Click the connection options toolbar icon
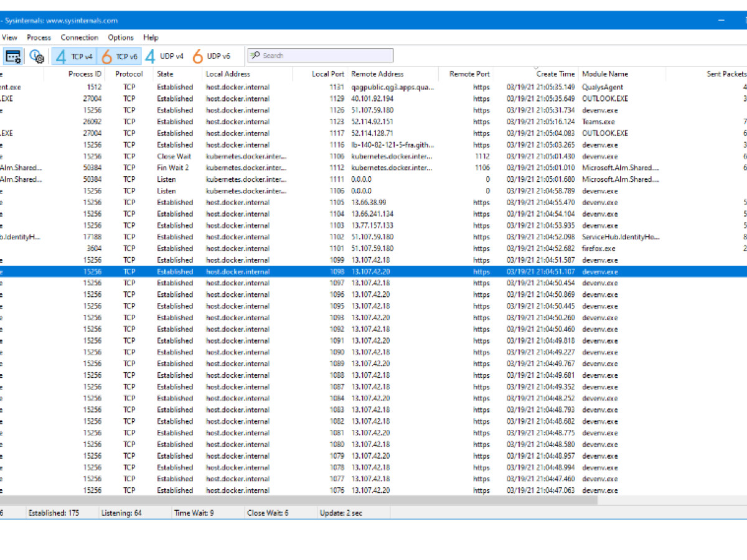 pos(13,57)
